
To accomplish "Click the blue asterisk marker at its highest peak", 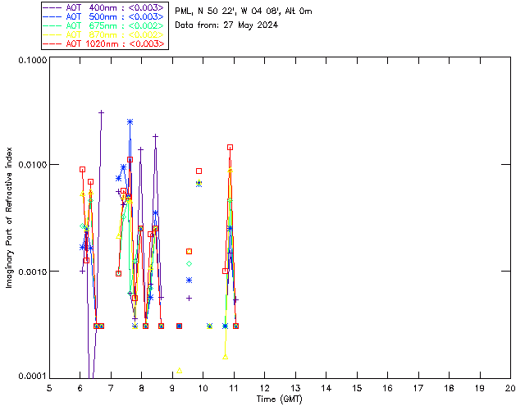I will [x=130, y=122].
